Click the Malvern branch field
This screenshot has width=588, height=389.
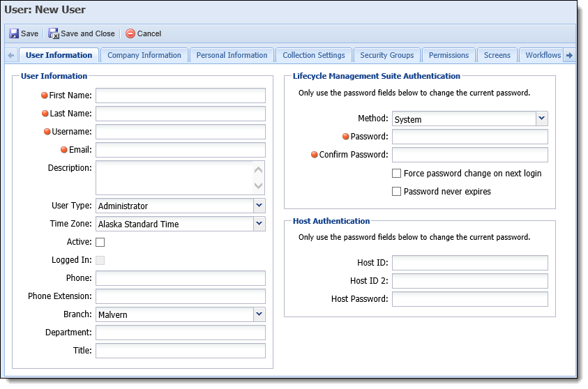175,314
